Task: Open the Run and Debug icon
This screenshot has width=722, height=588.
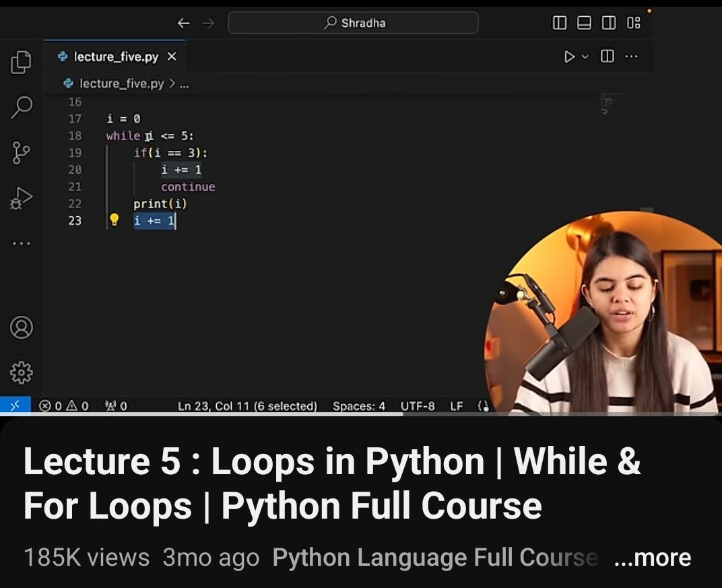Action: [21, 198]
